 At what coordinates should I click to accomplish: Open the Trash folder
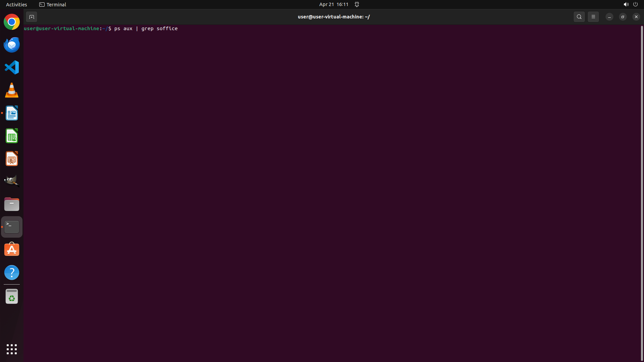[12, 297]
